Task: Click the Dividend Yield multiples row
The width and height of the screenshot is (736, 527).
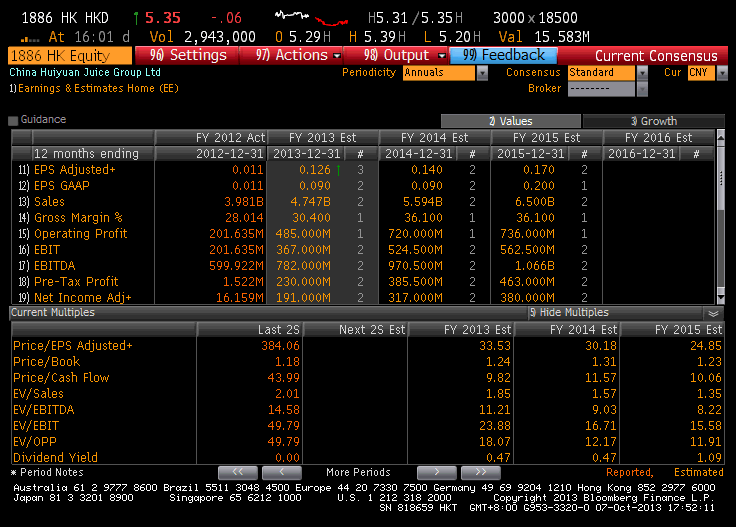Action: (368, 457)
